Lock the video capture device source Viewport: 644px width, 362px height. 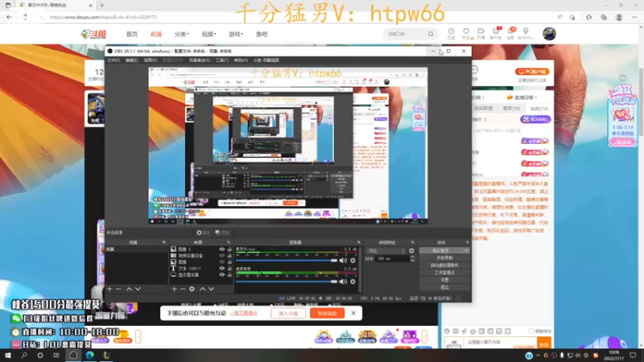[229, 255]
